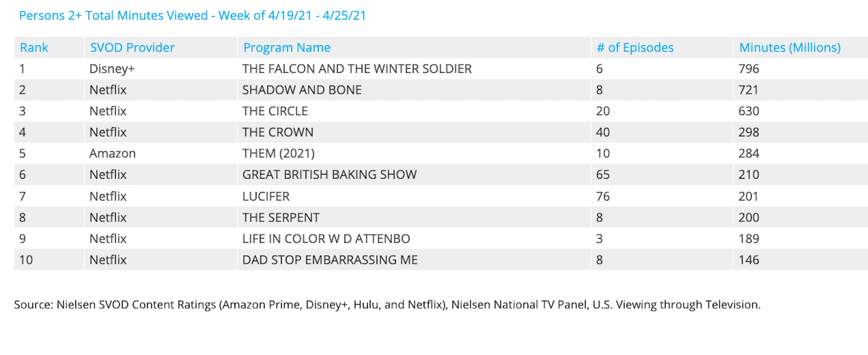
Task: Select the THEM (2021) program cell
Action: (x=278, y=154)
